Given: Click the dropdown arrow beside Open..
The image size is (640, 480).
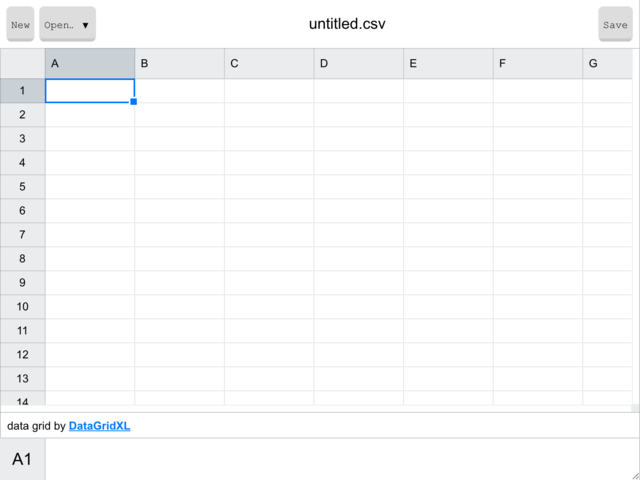Looking at the screenshot, I should (x=85, y=25).
